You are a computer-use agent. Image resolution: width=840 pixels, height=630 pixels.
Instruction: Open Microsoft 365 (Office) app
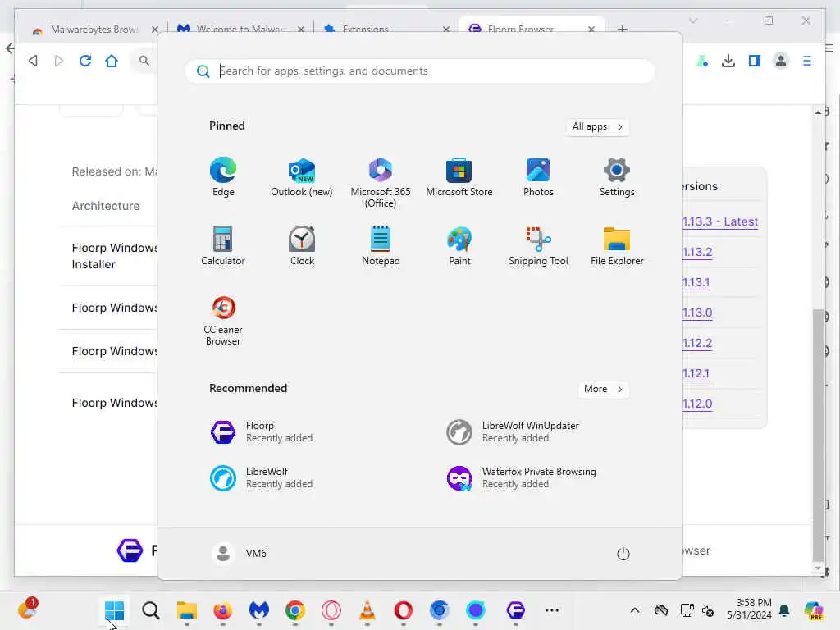(381, 183)
